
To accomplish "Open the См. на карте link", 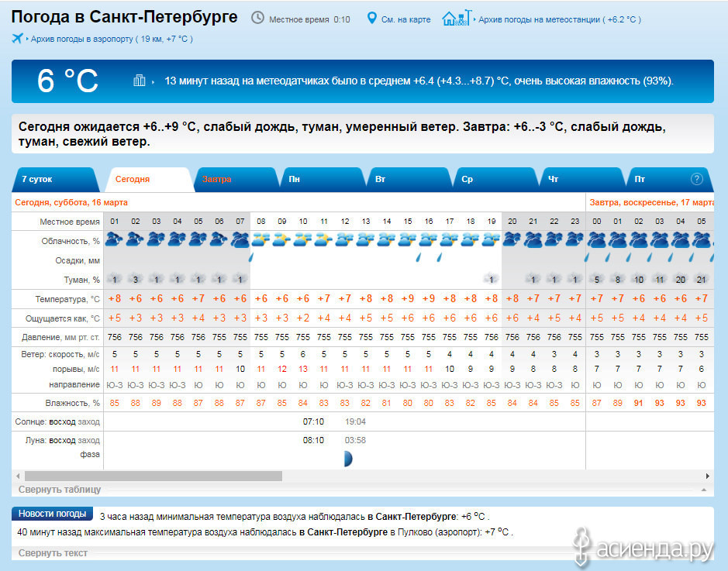I will click(x=405, y=19).
